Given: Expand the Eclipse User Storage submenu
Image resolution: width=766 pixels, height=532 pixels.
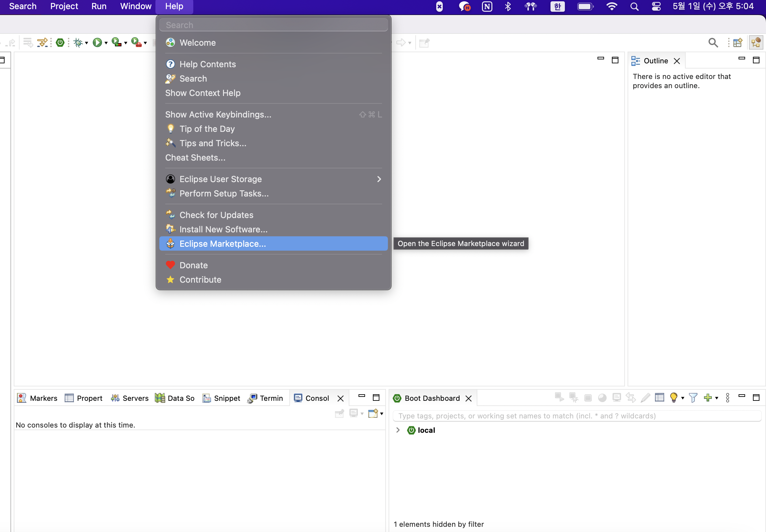Looking at the screenshot, I should tap(379, 179).
